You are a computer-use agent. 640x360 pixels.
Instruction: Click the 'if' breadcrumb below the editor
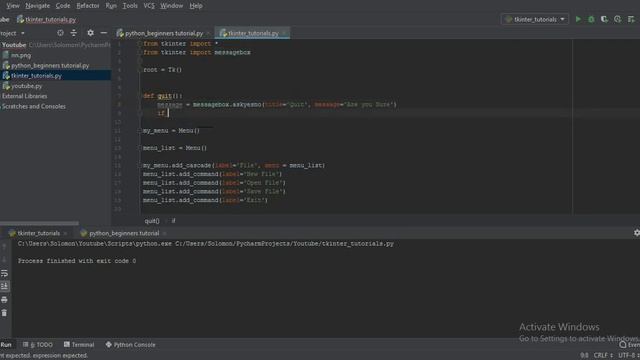173,221
